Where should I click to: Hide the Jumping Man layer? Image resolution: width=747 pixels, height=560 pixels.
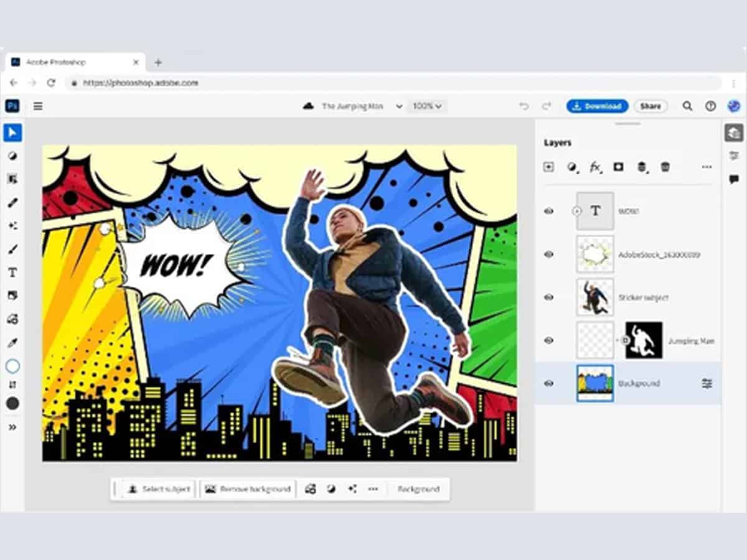(x=548, y=340)
